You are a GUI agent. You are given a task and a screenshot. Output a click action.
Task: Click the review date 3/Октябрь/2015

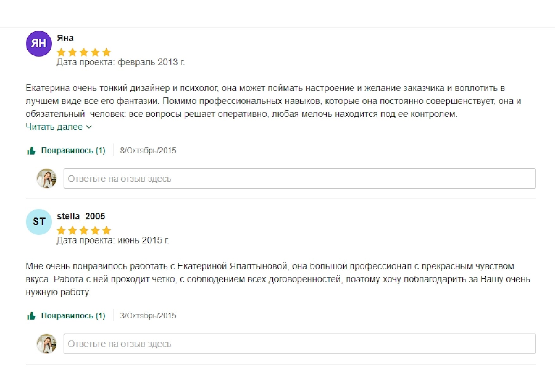coord(148,315)
